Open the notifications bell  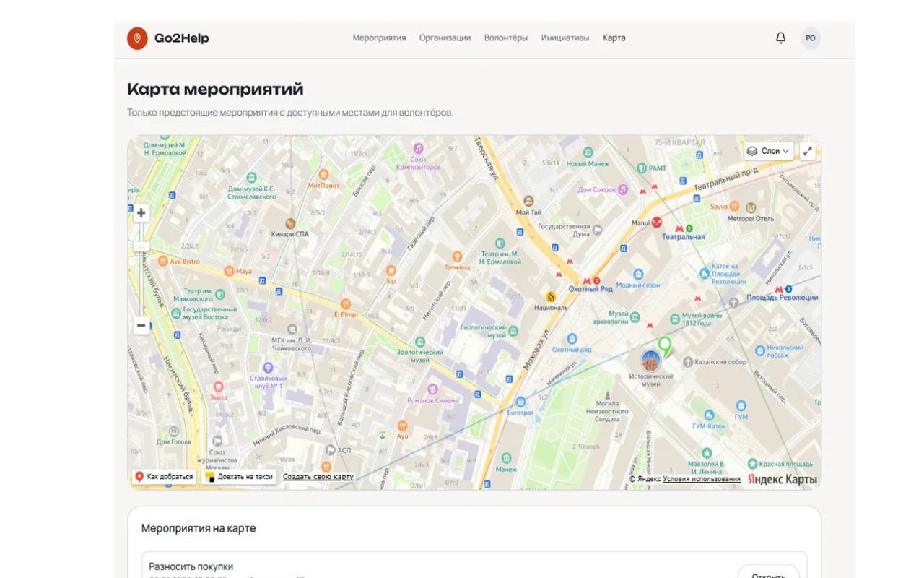pyautogui.click(x=780, y=38)
